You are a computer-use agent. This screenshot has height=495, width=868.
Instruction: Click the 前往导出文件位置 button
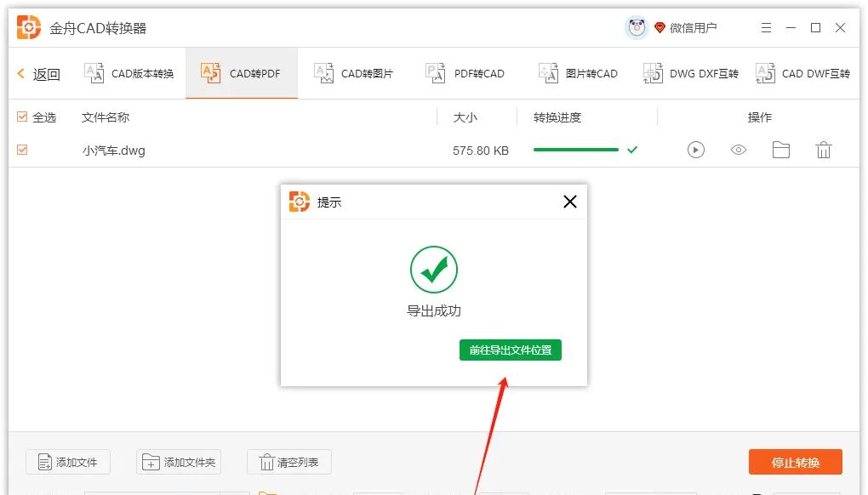pos(511,350)
